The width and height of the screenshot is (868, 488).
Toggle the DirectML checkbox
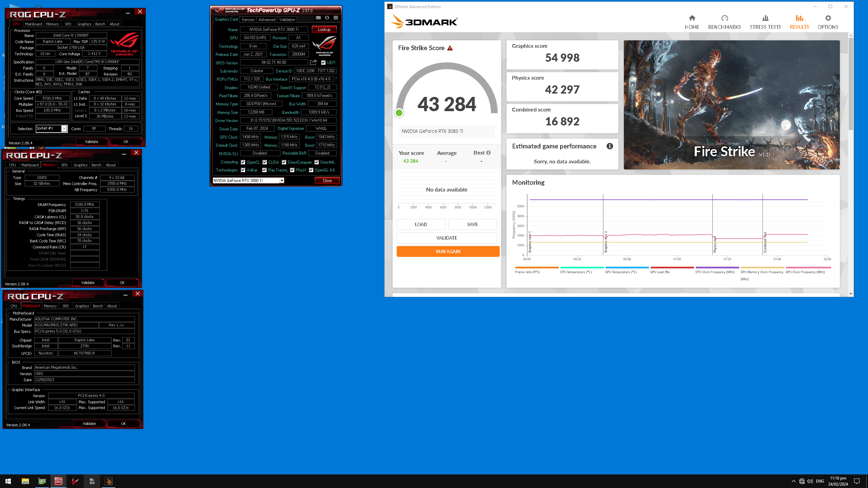[x=317, y=162]
